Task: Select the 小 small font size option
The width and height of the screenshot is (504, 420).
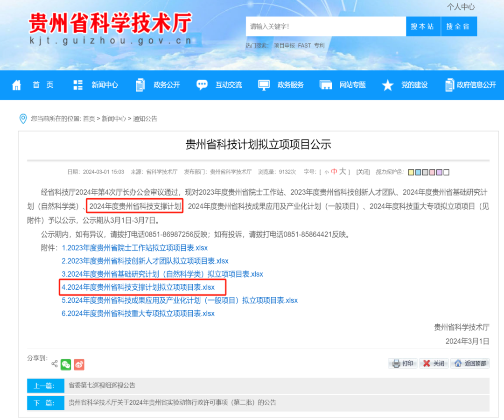Action: click(326, 171)
